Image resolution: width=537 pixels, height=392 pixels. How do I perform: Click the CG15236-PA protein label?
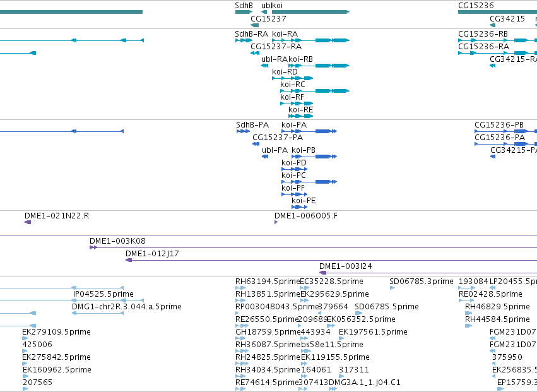[x=500, y=138]
